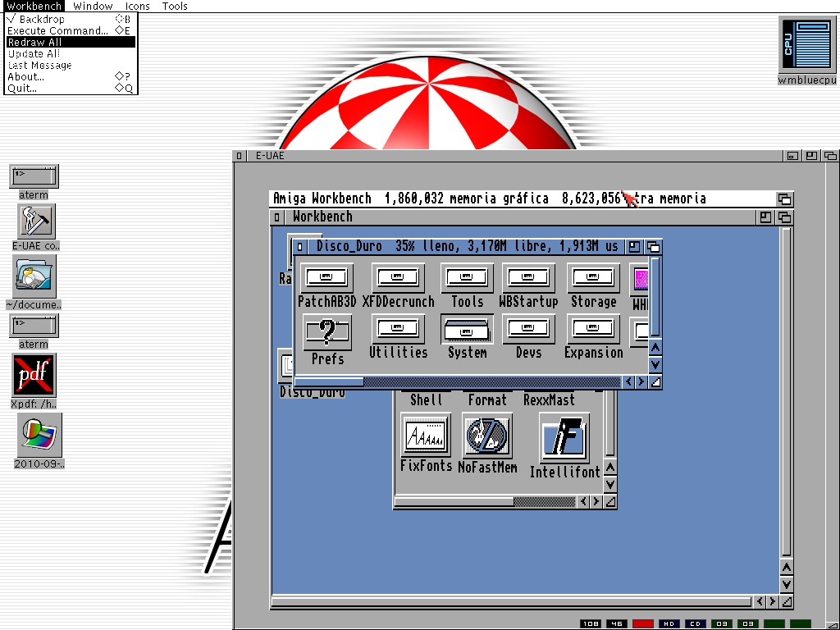Open the E-UAE config desktop icon
The image size is (840, 630).
pos(36,221)
